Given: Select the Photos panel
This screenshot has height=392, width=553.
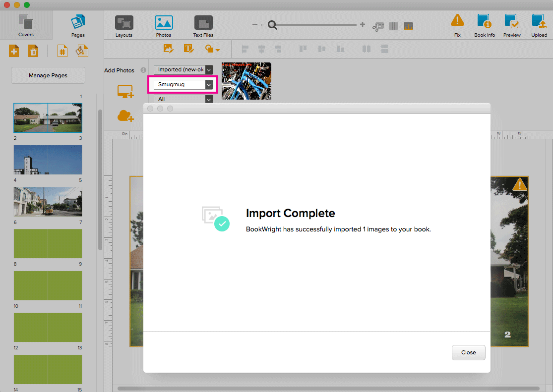Looking at the screenshot, I should (x=164, y=26).
